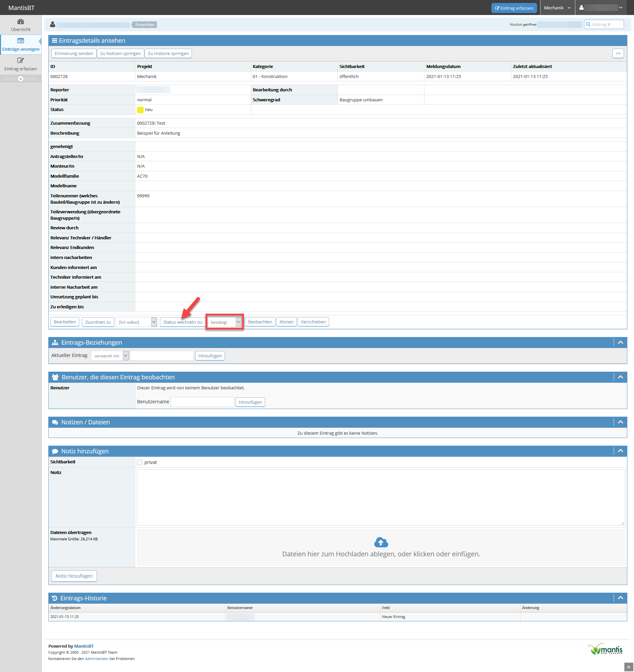Open the user account menu icon
This screenshot has height=672, width=634.
tap(581, 8)
